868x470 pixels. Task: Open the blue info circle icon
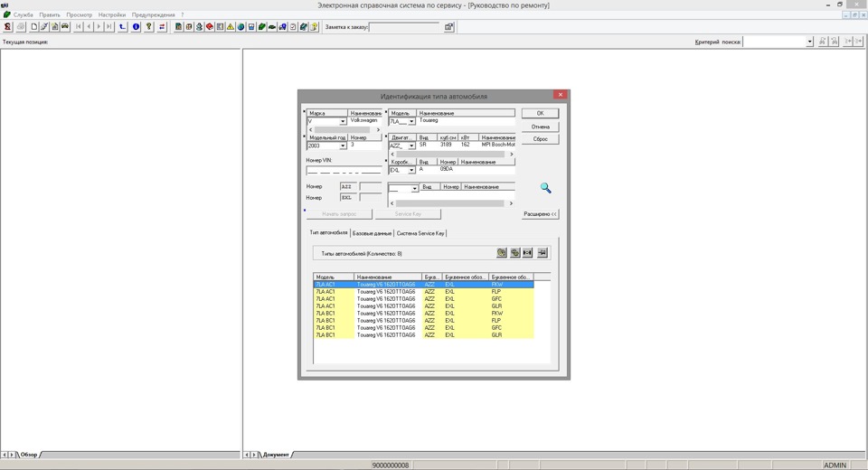pos(136,26)
